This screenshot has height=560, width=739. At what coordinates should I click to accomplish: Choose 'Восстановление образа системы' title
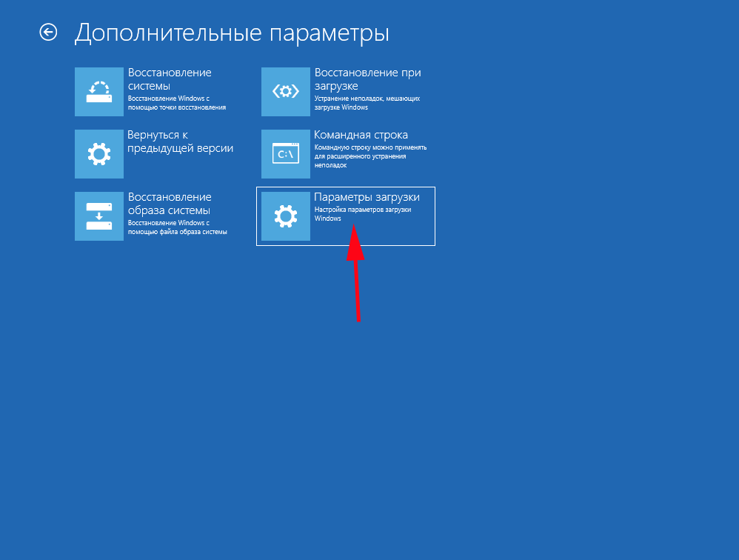pyautogui.click(x=170, y=204)
